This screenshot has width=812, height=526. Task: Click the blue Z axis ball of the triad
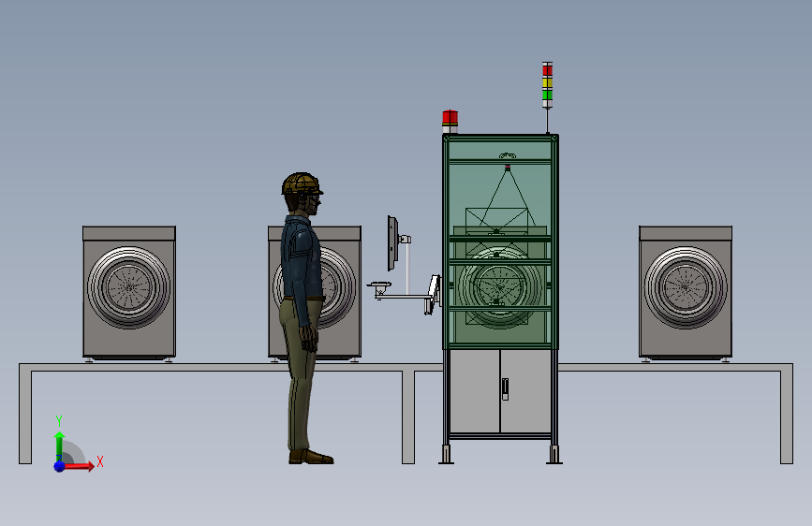coord(60,466)
